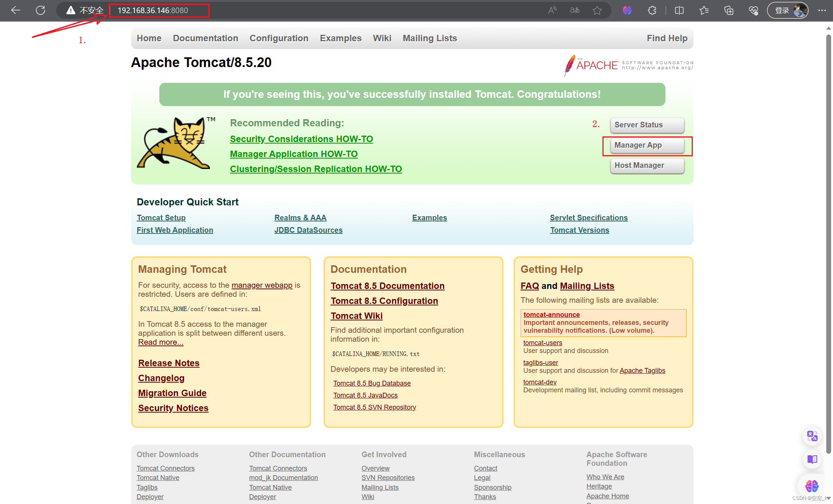Screen dimensions: 833x504
Task: Click the not-secure warning triangle icon
Action: click(70, 10)
